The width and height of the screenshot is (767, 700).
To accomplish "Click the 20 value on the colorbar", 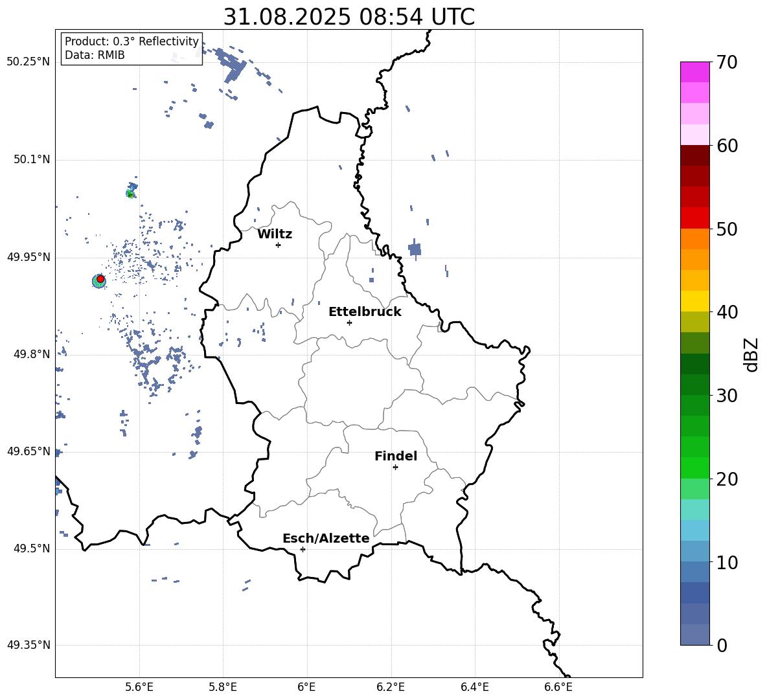I will 727,479.
